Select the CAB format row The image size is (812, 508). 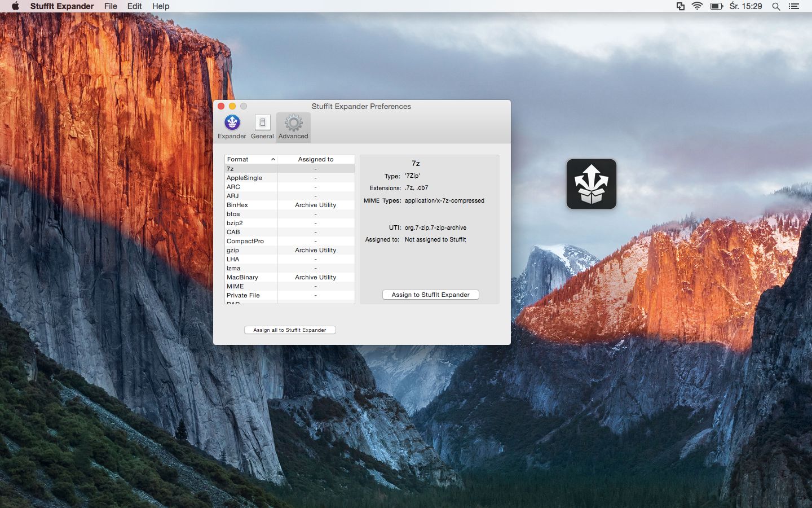click(290, 232)
